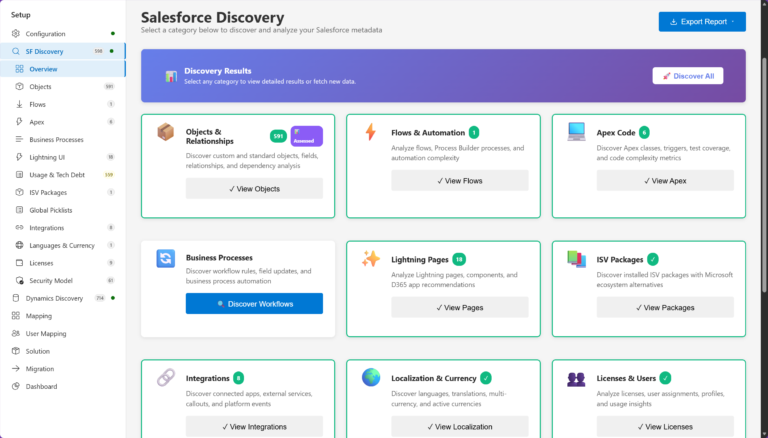Screen dimensions: 768x438
Task: Click the Security Model shield icon
Action: pos(19,281)
